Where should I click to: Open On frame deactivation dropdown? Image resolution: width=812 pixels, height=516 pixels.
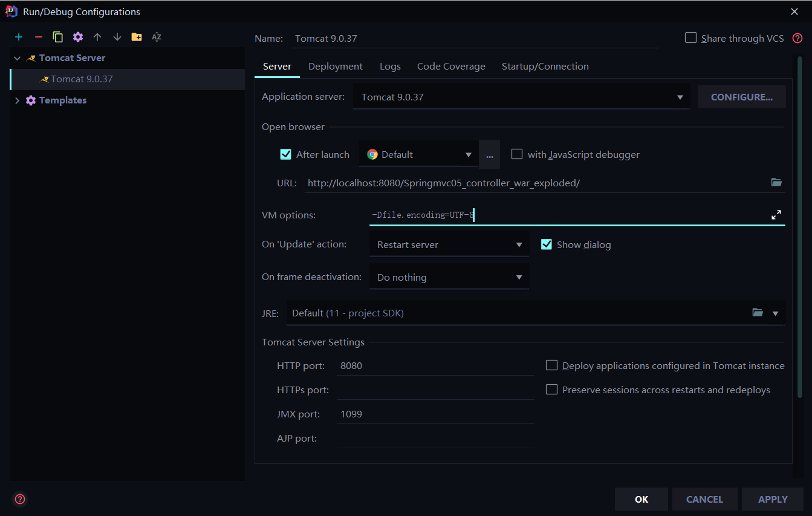pyautogui.click(x=449, y=277)
